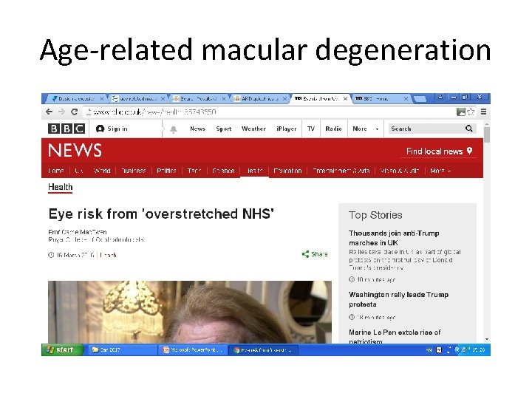
Task: Open Thousands join anti-Trump marches story
Action: point(394,238)
